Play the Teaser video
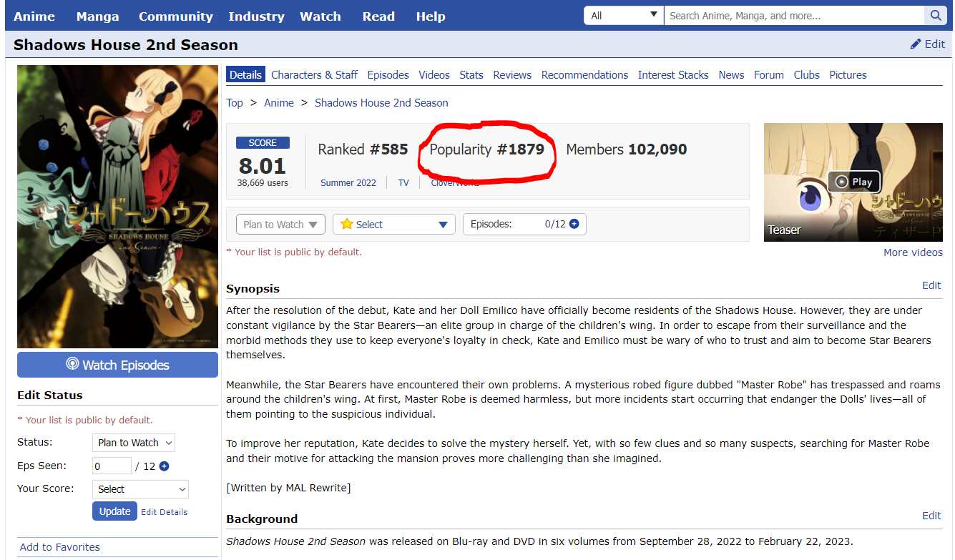Image resolution: width=955 pixels, height=560 pixels. tap(853, 182)
